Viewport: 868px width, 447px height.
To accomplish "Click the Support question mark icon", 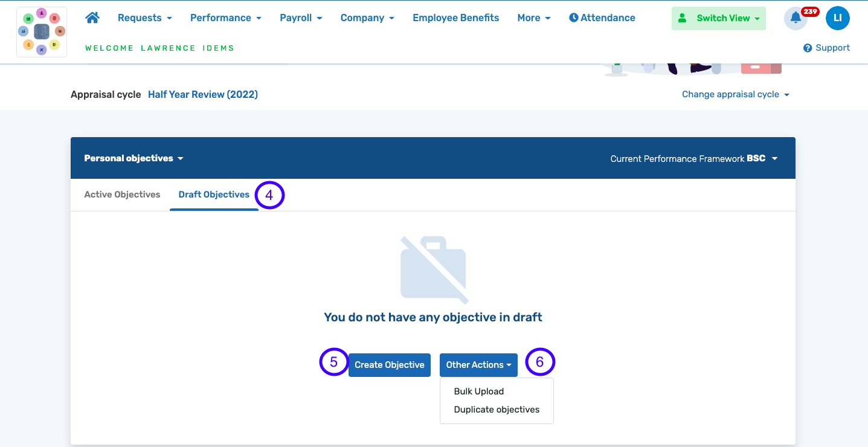I will coord(808,48).
